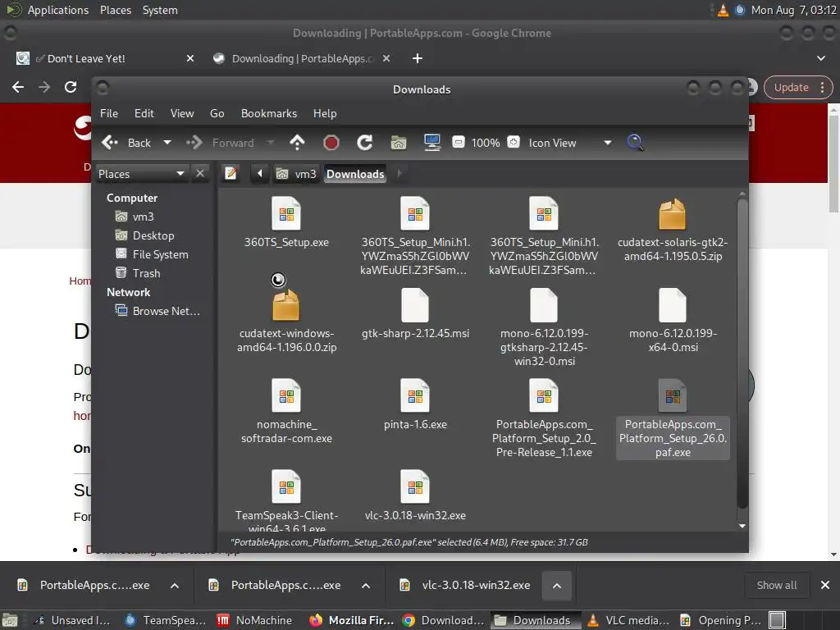Viewport: 840px width, 630px height.
Task: Select the pinta-1.6.exe file icon
Action: [414, 396]
